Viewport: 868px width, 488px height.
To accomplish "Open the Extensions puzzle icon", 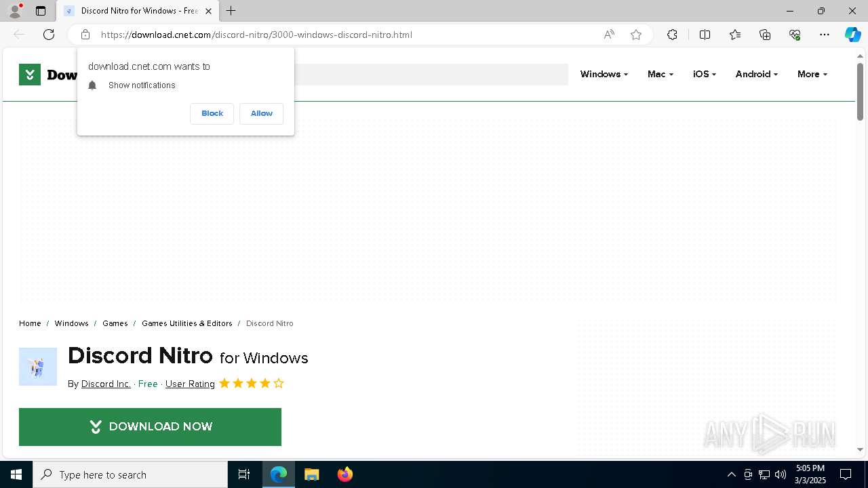I will tap(672, 35).
